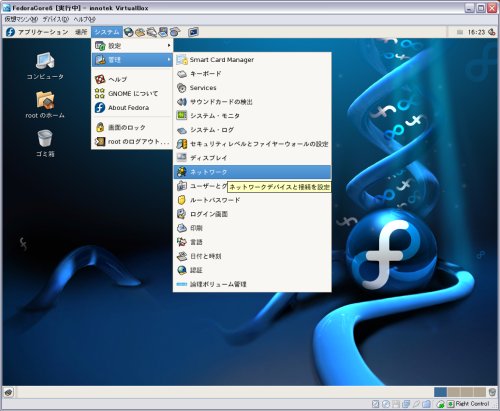Click the floppy disk indicator icon
This screenshot has height=411, width=500.
click(396, 404)
